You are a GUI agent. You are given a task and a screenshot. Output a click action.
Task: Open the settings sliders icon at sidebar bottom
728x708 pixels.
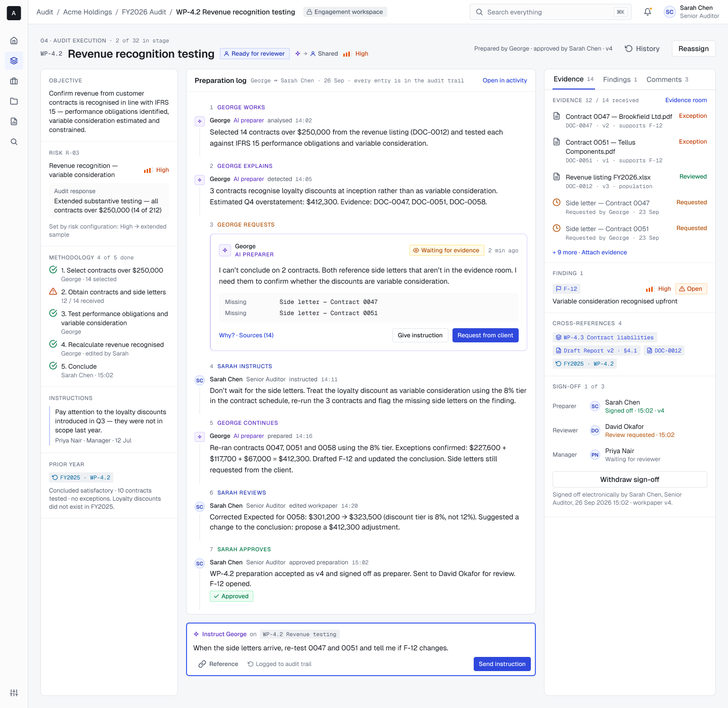tap(14, 693)
